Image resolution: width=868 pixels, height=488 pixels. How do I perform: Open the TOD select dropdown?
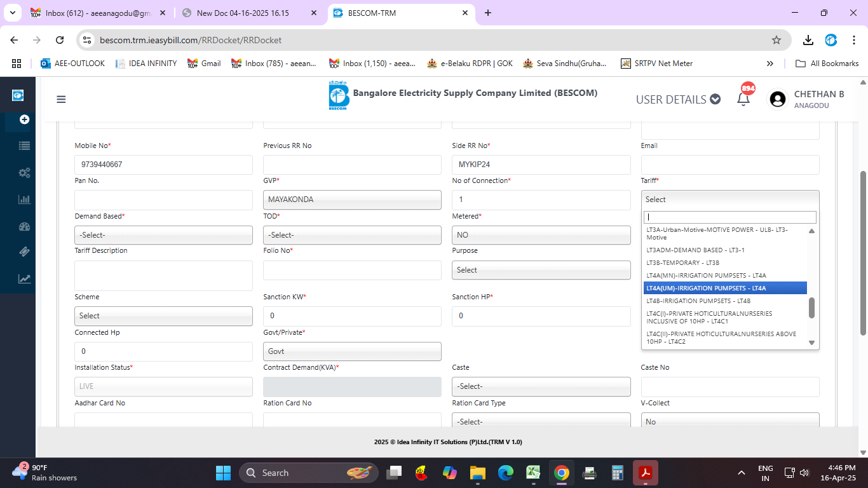352,235
